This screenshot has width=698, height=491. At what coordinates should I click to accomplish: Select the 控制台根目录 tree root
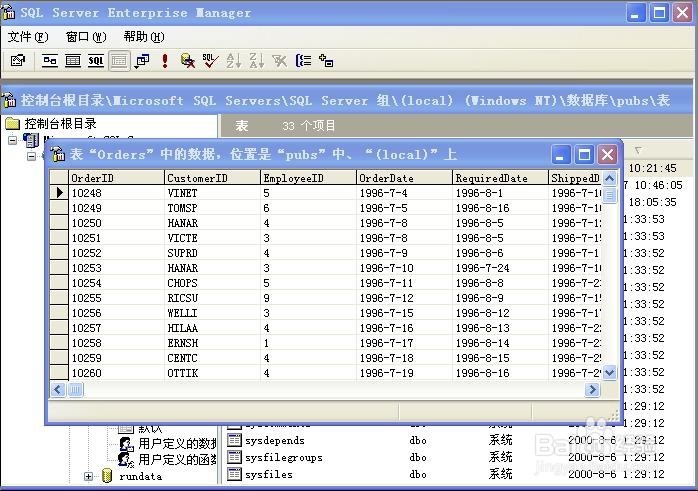[60, 123]
